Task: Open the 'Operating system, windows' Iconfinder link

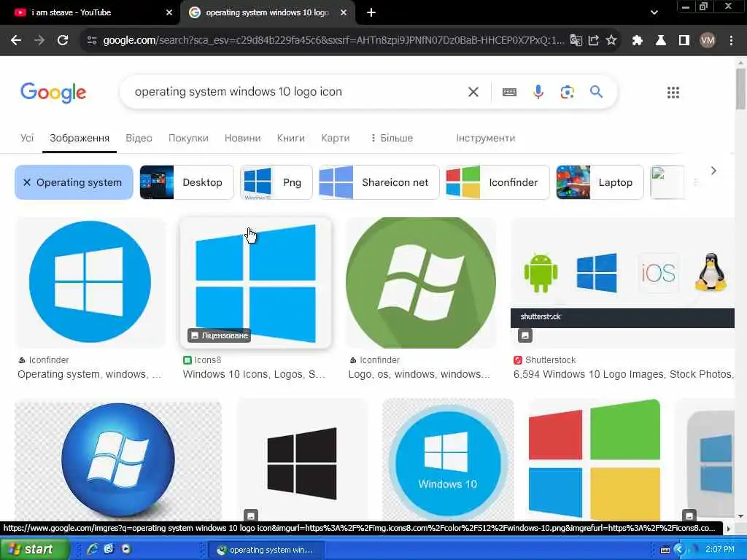Action: (90, 374)
